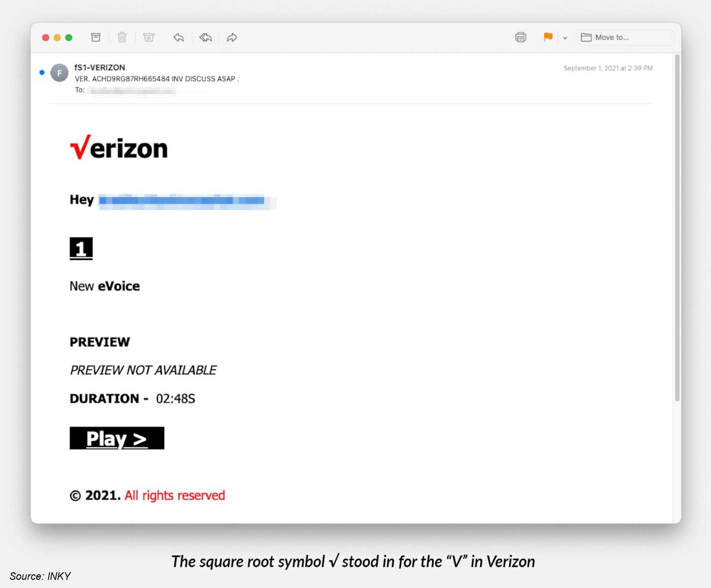The width and height of the screenshot is (711, 588).
Task: Click the blurred To: recipient address
Action: [133, 90]
